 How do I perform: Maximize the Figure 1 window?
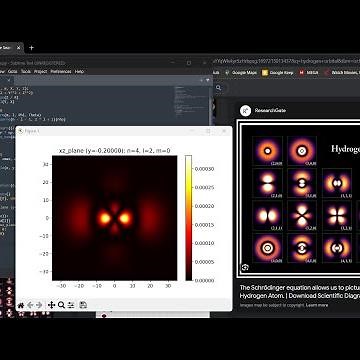209,131
